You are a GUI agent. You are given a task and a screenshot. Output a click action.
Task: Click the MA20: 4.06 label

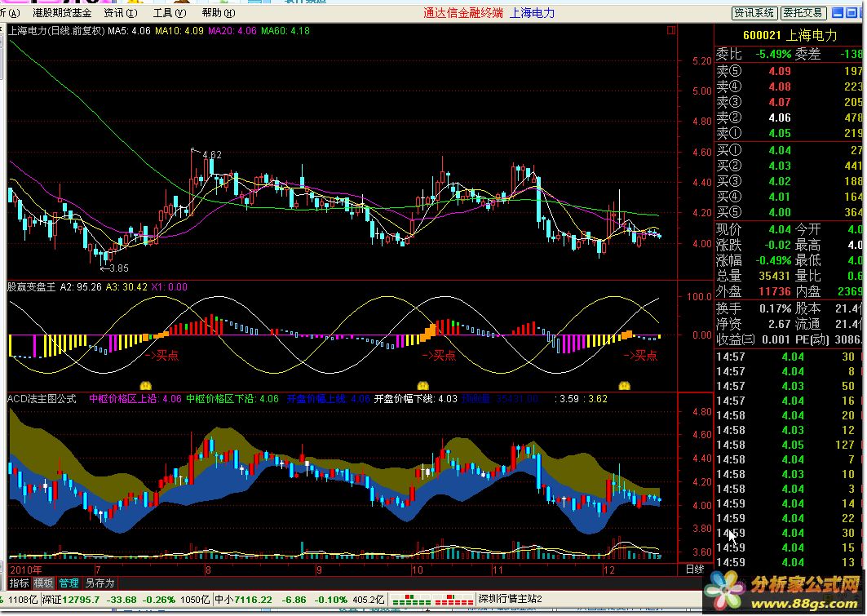(x=232, y=31)
